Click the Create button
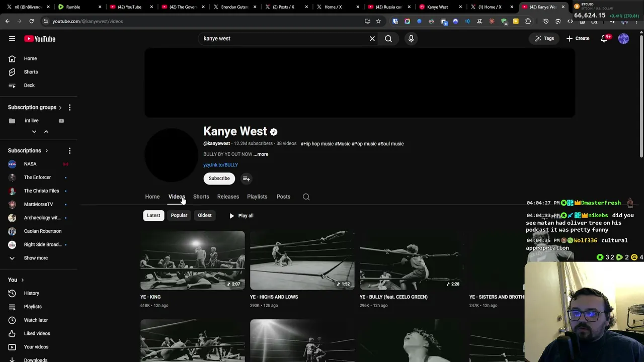The image size is (644, 362). (x=578, y=39)
